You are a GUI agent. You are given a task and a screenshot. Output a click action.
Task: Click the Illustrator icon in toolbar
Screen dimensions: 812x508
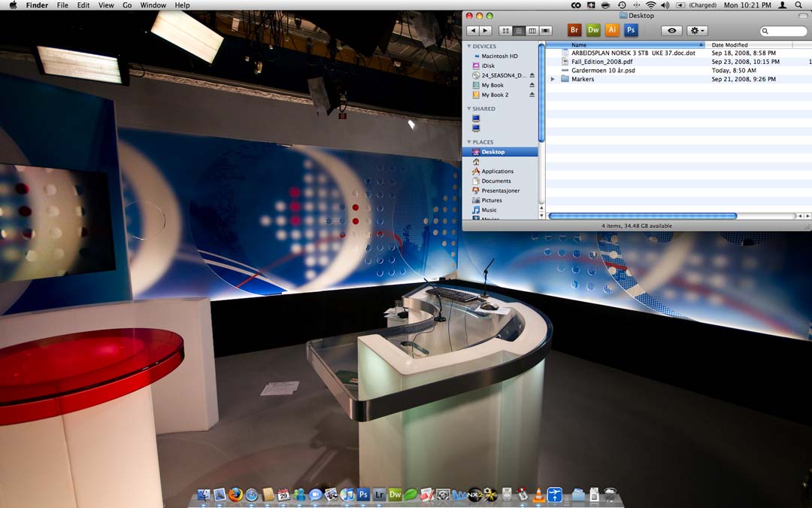coord(612,30)
